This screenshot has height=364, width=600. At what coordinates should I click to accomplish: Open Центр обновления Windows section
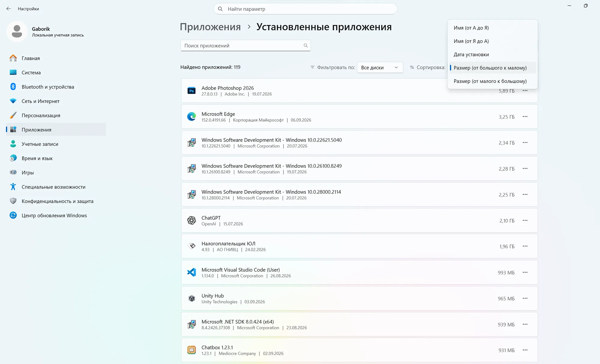click(x=56, y=215)
